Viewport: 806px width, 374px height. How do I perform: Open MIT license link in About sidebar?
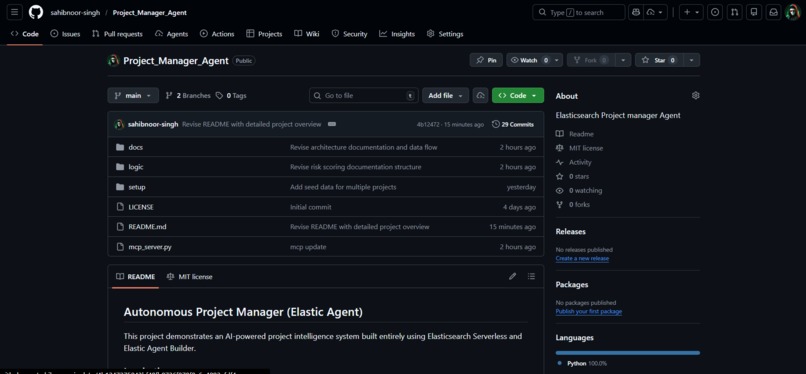tap(579, 148)
